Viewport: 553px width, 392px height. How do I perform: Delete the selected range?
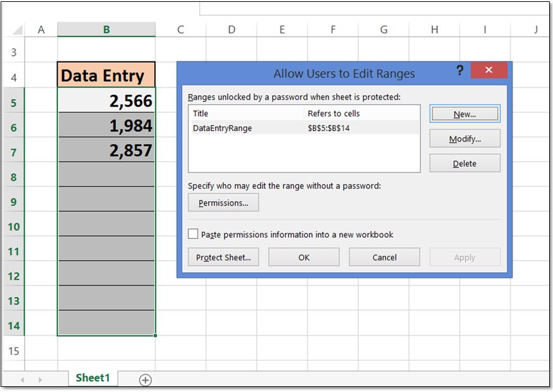click(x=464, y=163)
